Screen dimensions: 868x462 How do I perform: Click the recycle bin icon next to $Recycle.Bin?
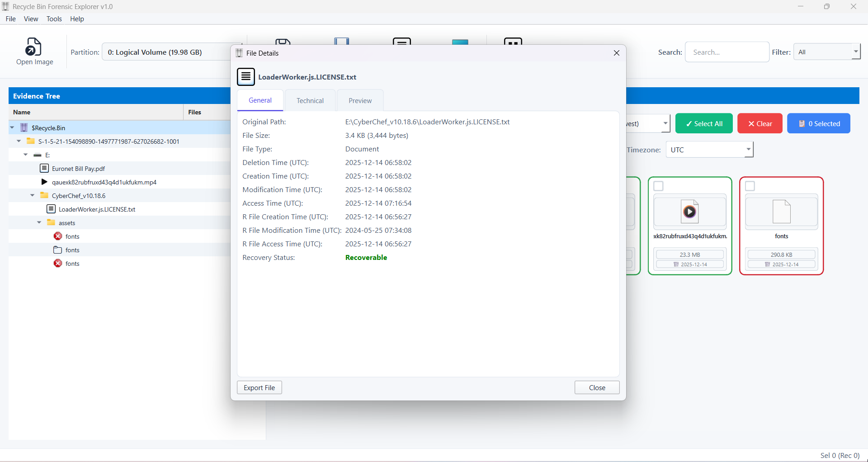click(x=23, y=127)
